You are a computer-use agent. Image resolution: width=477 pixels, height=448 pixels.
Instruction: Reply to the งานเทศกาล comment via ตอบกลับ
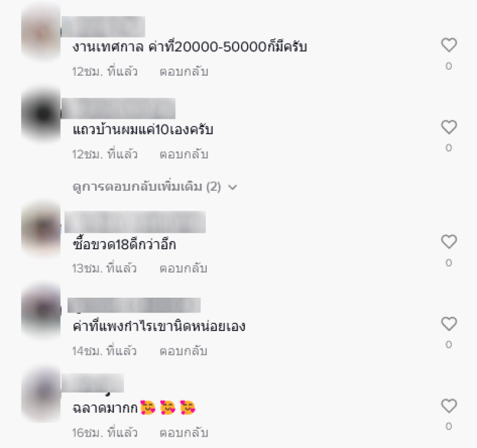click(184, 72)
